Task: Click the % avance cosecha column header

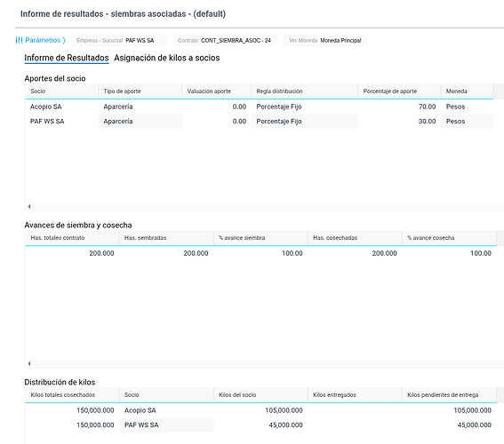Action: [x=449, y=238]
